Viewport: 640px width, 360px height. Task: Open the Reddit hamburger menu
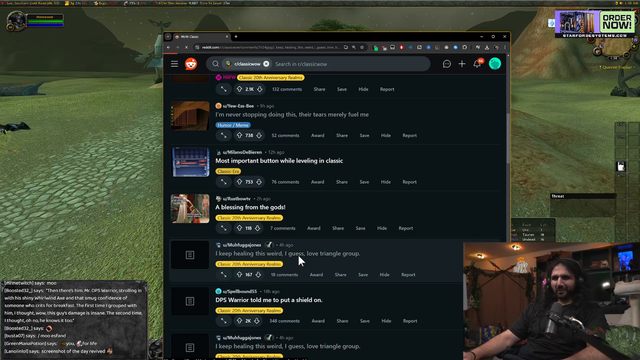(x=174, y=64)
